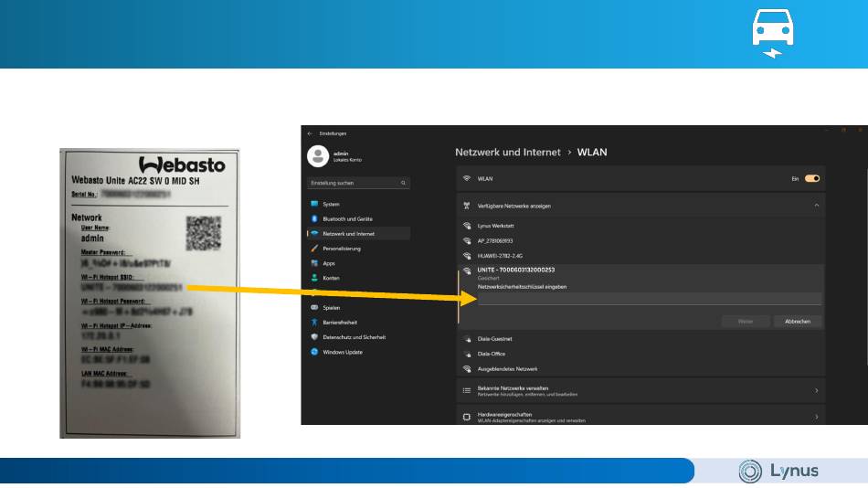Screen dimensions: 868x488
Task: Open Hardwareeigenschaften chevron
Action: pos(817,417)
